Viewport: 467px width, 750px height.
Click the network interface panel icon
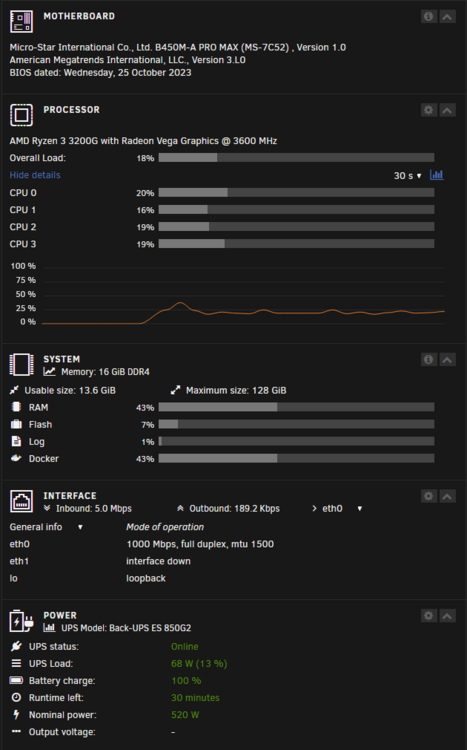(x=22, y=501)
